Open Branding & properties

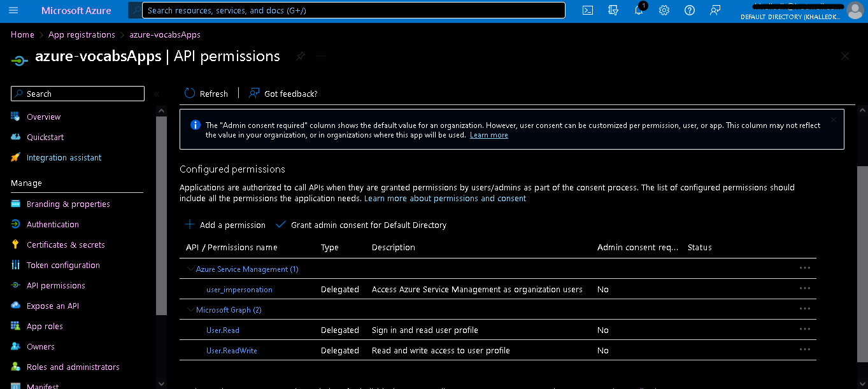68,204
